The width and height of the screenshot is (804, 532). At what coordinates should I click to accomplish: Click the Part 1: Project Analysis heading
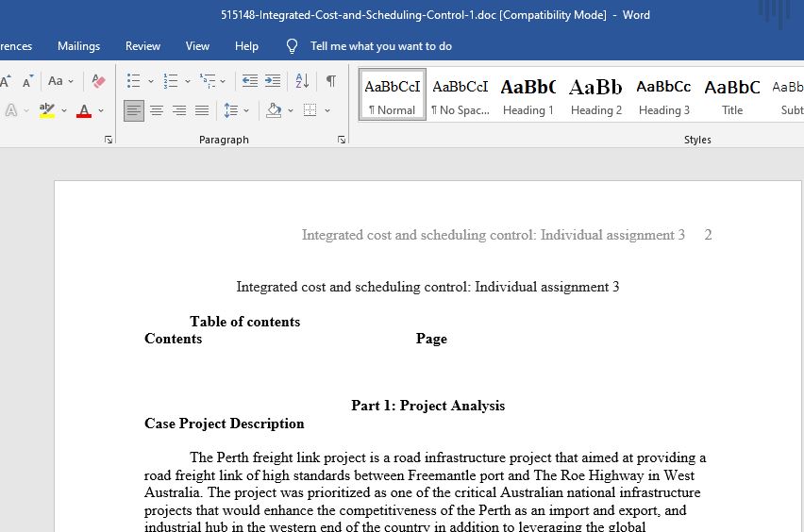click(x=428, y=406)
